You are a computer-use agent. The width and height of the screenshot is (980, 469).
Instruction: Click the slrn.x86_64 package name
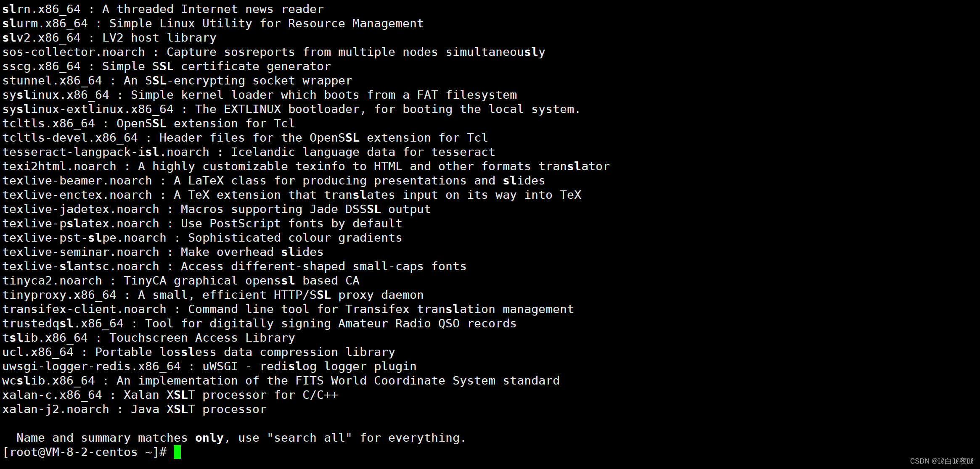(41, 9)
